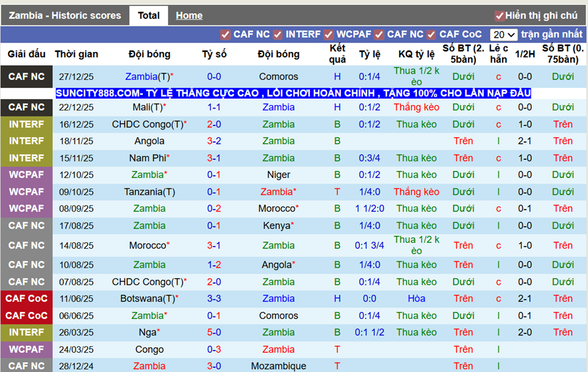Open the 20 recent matches dropdown

(504, 35)
